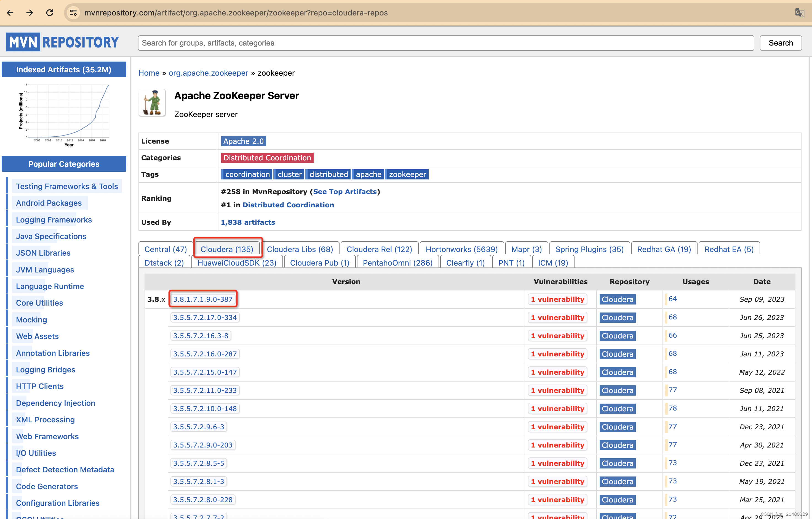This screenshot has width=812, height=519.
Task: Open the Distributed Coordination ranking link
Action: pyautogui.click(x=288, y=205)
